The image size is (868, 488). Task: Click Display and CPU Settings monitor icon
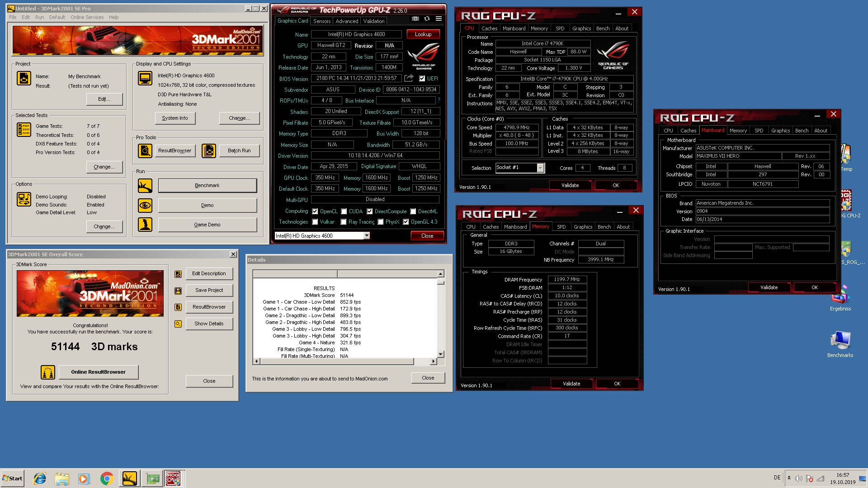[145, 78]
